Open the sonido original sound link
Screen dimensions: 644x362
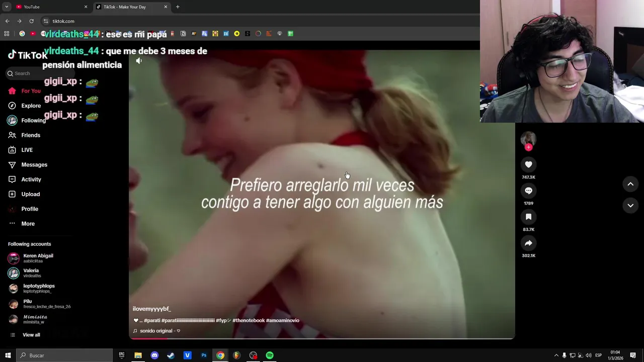(x=156, y=331)
